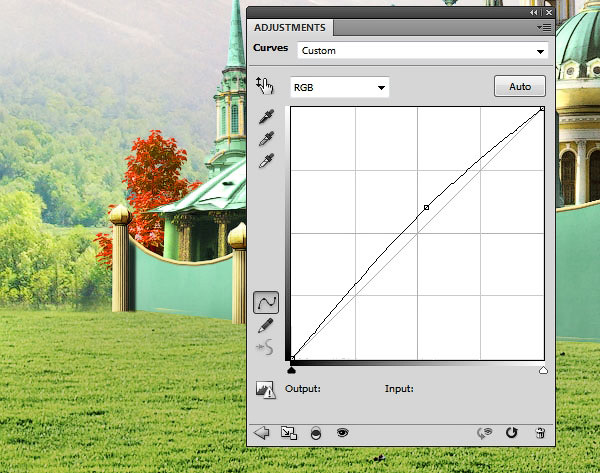Select the ADJUSTMENTS tab
This screenshot has height=473, width=600.
click(x=290, y=28)
